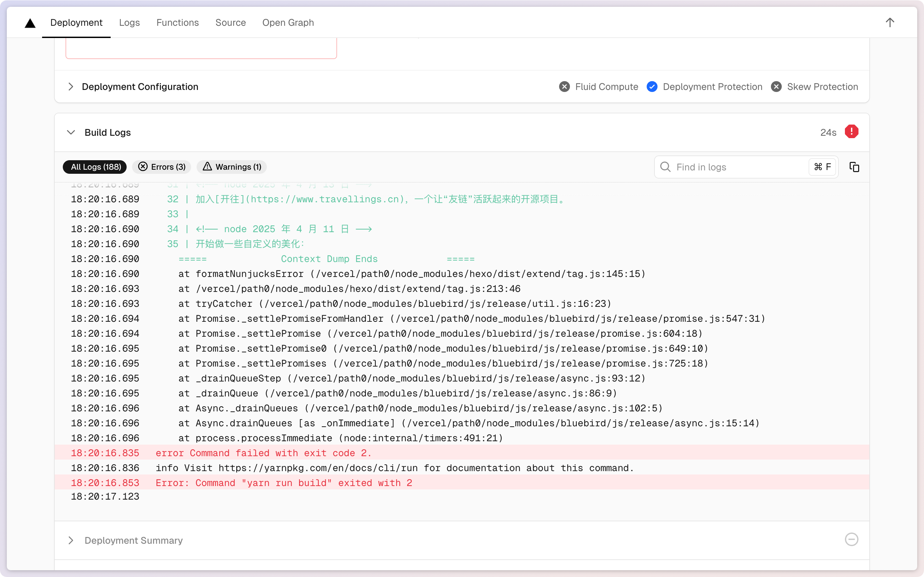The image size is (924, 577).
Task: Click the _drainQueueStep stack trace line
Action: coord(462,378)
